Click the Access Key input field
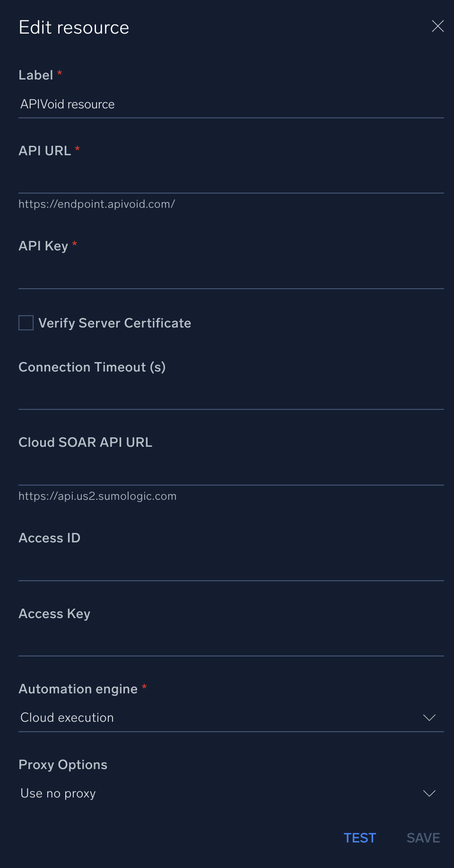 231,643
